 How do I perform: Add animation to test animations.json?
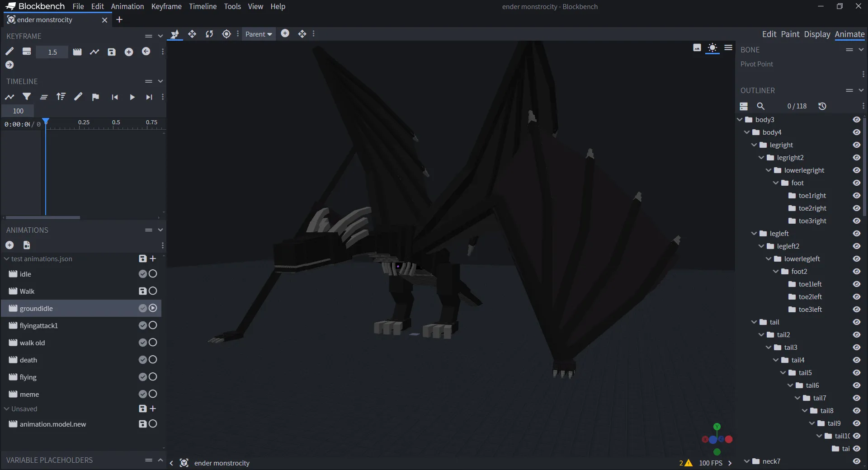click(x=153, y=258)
